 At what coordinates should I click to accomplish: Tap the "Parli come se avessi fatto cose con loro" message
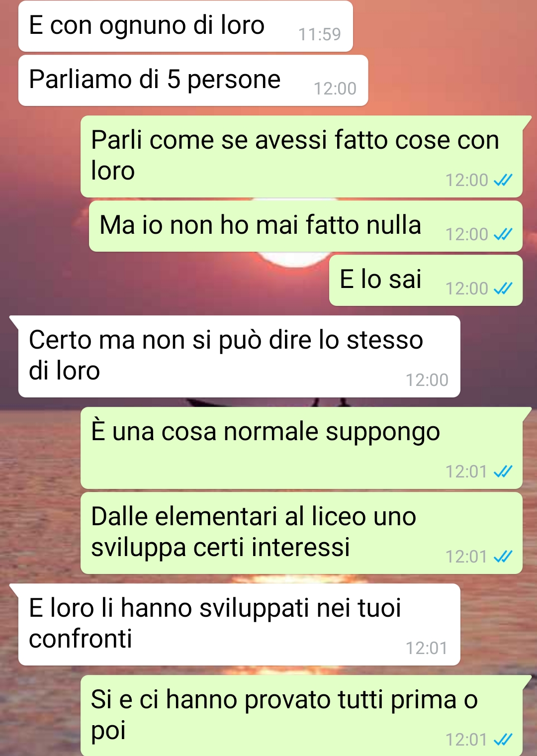pyautogui.click(x=301, y=156)
